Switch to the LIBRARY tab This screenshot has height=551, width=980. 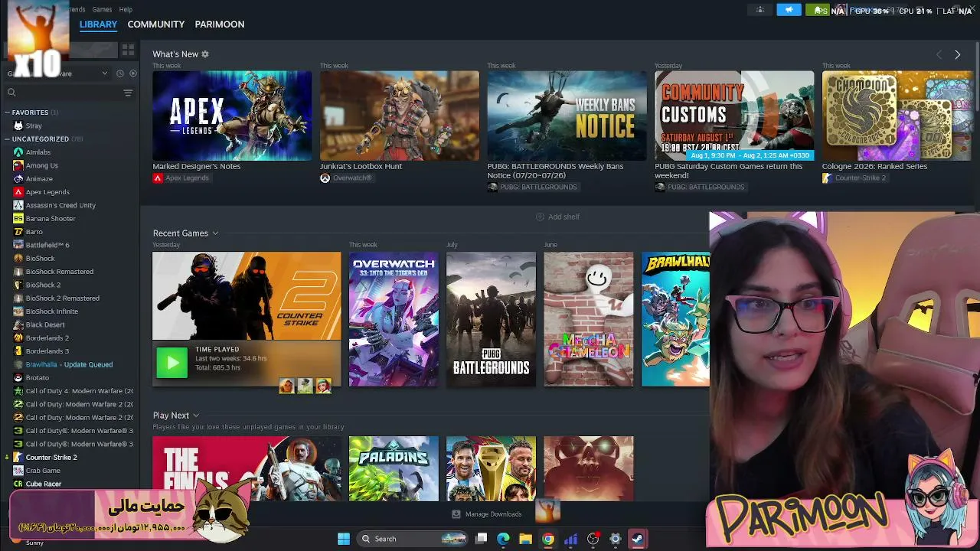point(98,24)
